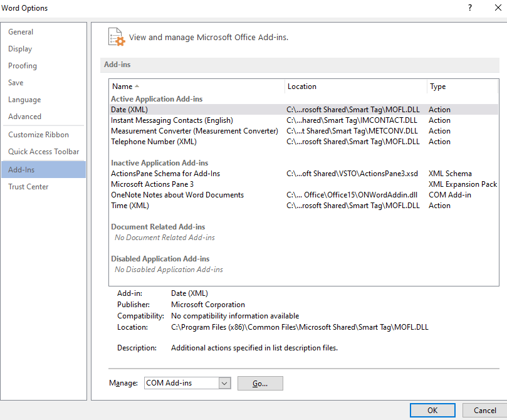Click Active Application Add-ins group heading

point(157,99)
